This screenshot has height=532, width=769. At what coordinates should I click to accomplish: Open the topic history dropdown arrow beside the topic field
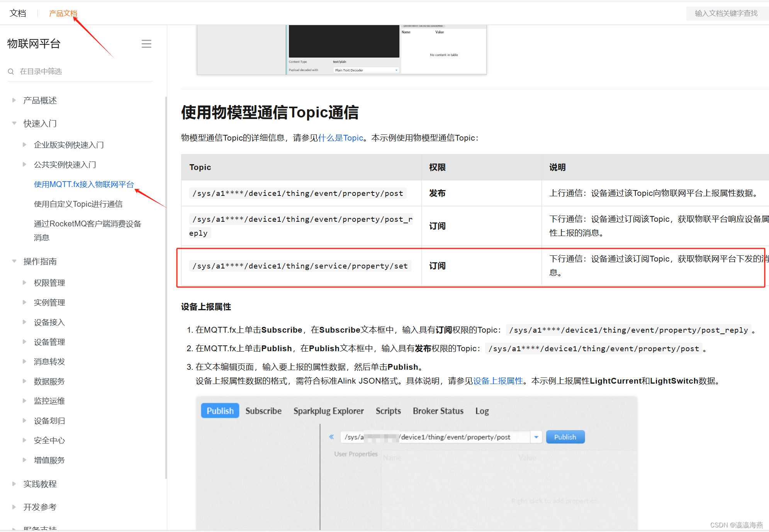(536, 437)
